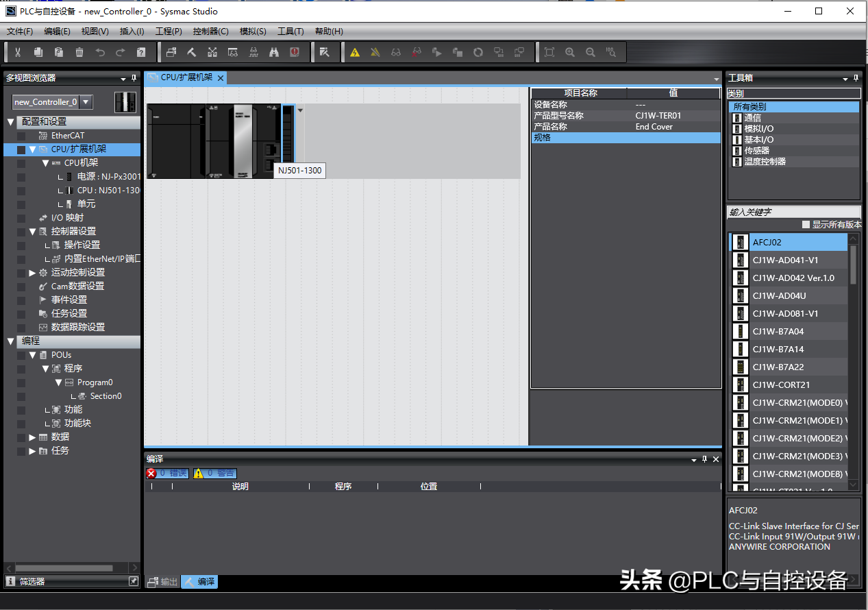
Task: Click the Zoom Out magnifier toolbar icon
Action: [591, 52]
